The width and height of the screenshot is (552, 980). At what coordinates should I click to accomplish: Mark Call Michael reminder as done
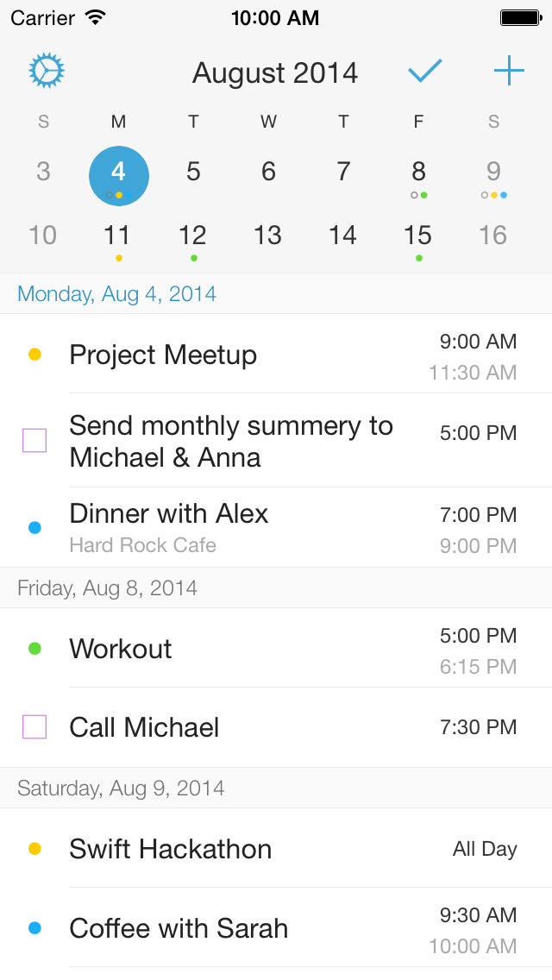[34, 727]
